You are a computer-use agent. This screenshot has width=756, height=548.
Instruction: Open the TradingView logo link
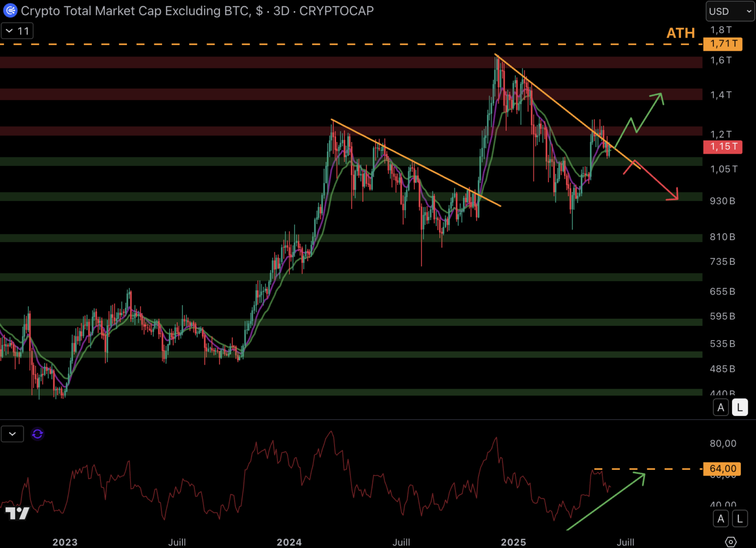pyautogui.click(x=17, y=513)
